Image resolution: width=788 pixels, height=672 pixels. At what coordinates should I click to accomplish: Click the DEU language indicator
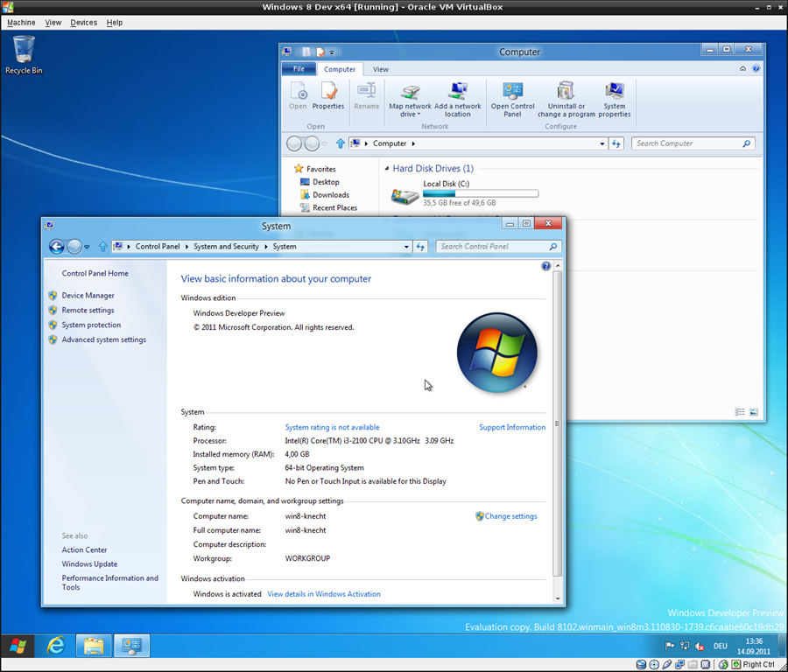721,646
